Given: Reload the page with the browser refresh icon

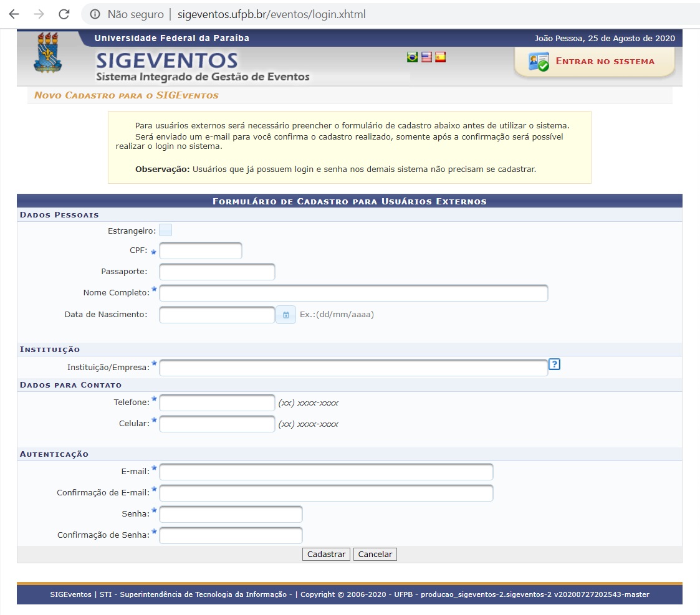Looking at the screenshot, I should coord(64,14).
